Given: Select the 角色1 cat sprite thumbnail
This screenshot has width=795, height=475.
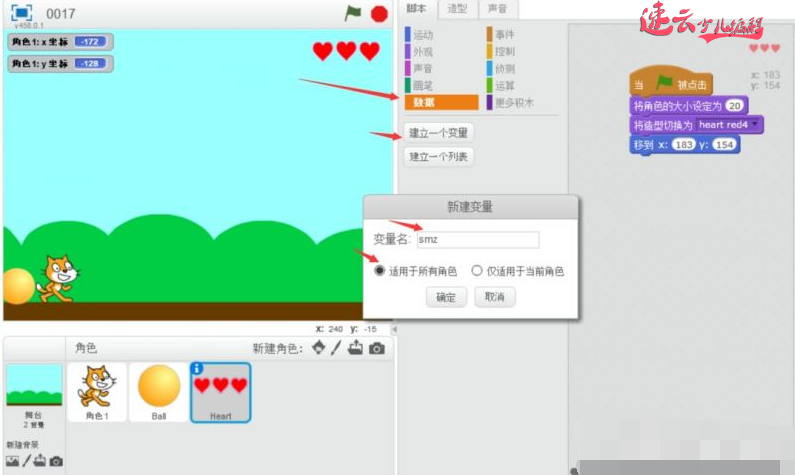Looking at the screenshot, I should click(x=97, y=392).
